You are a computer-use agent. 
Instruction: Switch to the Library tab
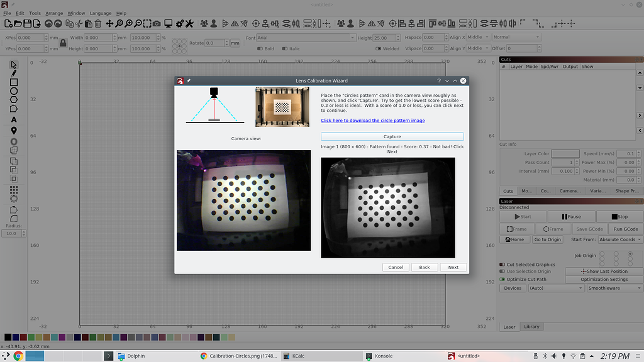pos(531,326)
